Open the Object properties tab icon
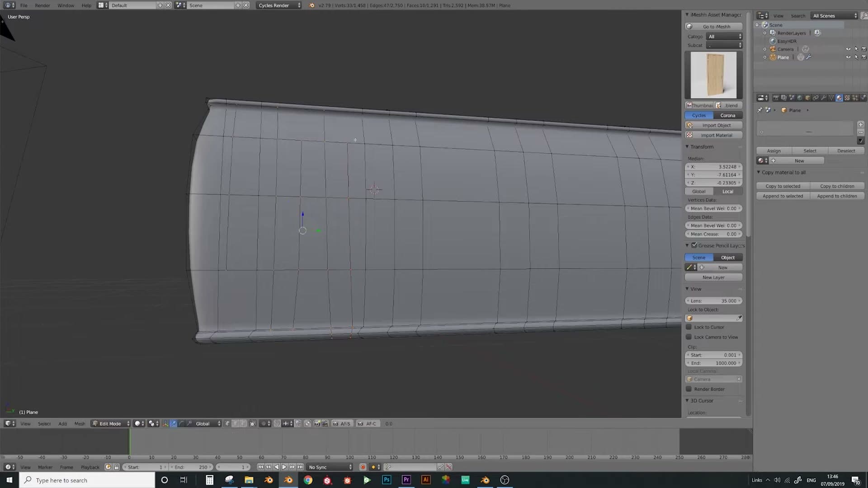Viewport: 868px width, 488px height. pyautogui.click(x=807, y=98)
